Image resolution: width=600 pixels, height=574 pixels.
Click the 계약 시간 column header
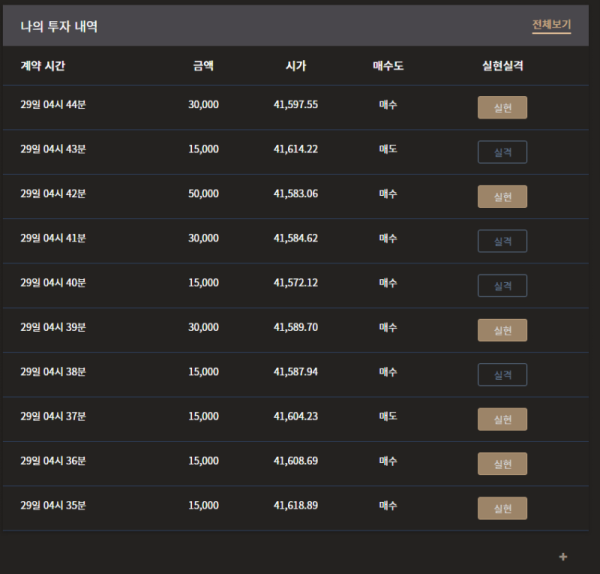point(43,66)
